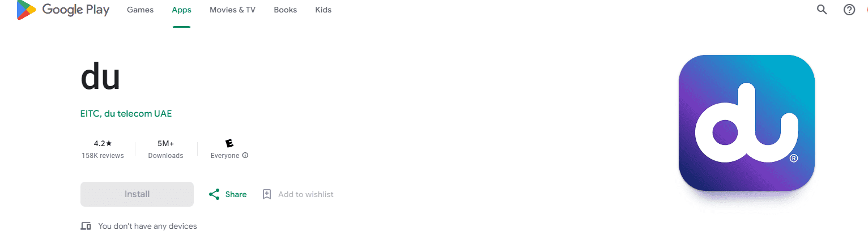This screenshot has width=868, height=252.
Task: Click the E content rating icon
Action: (x=229, y=143)
